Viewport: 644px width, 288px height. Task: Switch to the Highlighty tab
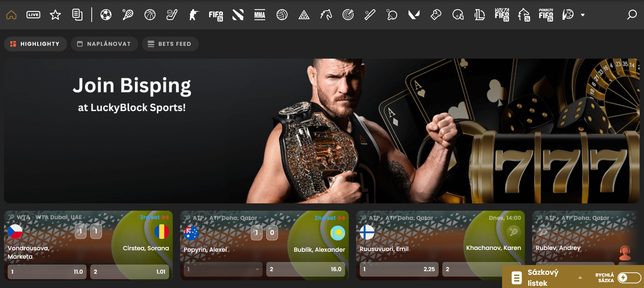[x=36, y=44]
